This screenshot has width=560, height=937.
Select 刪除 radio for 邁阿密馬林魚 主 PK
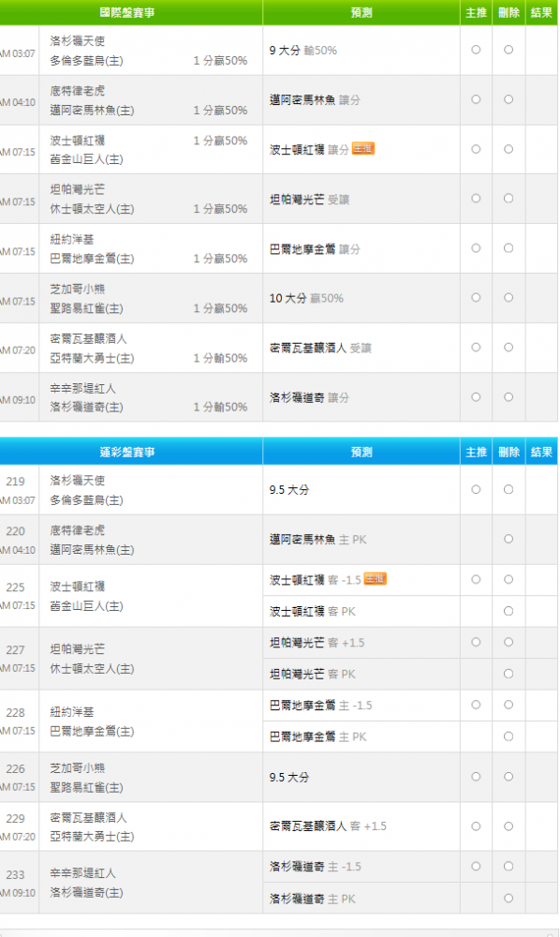[x=508, y=539]
